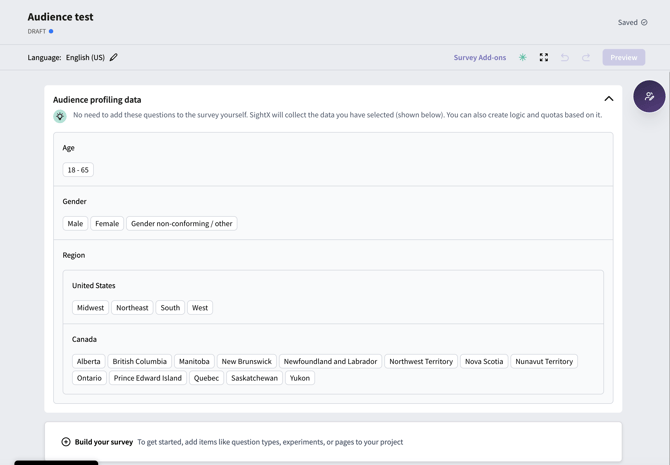Select the Gender non-conforming / other chip
670x465 pixels.
pos(182,224)
